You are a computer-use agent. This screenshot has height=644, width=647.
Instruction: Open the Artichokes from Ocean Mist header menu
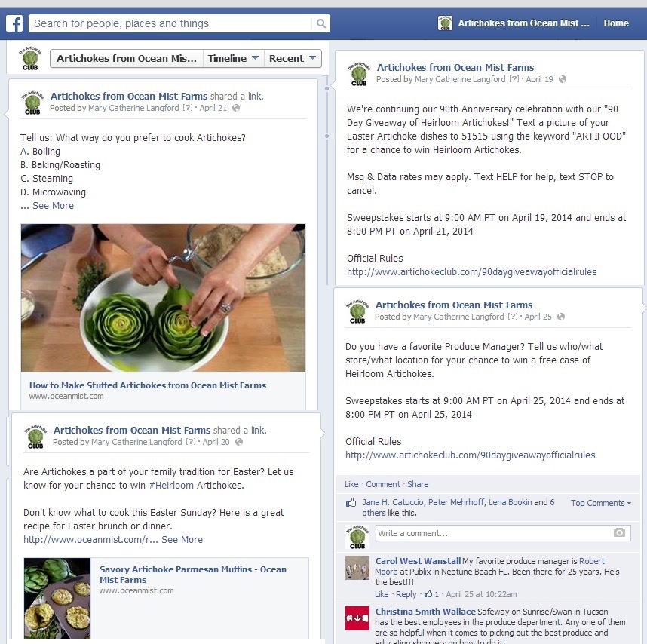523,23
